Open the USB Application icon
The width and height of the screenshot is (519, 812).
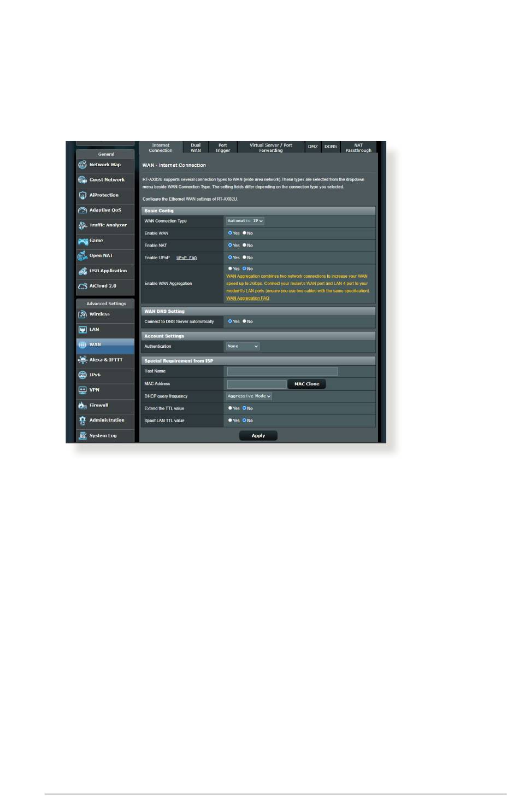(82, 271)
